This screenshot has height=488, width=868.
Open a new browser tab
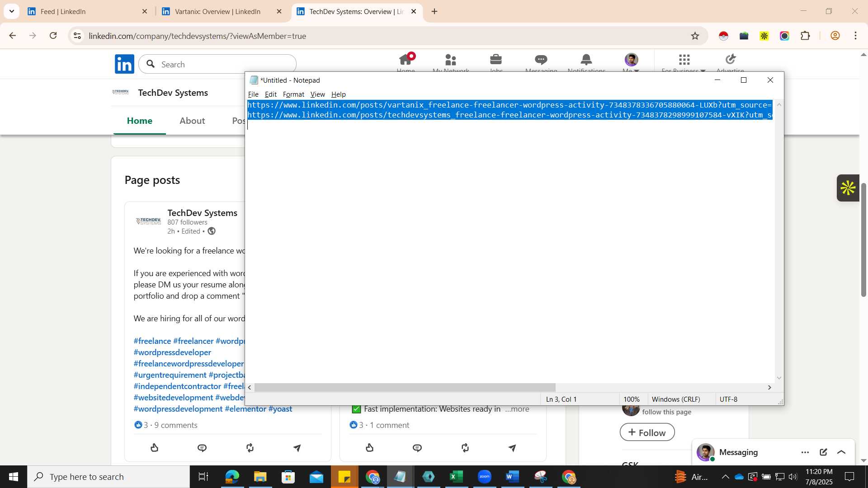(434, 11)
